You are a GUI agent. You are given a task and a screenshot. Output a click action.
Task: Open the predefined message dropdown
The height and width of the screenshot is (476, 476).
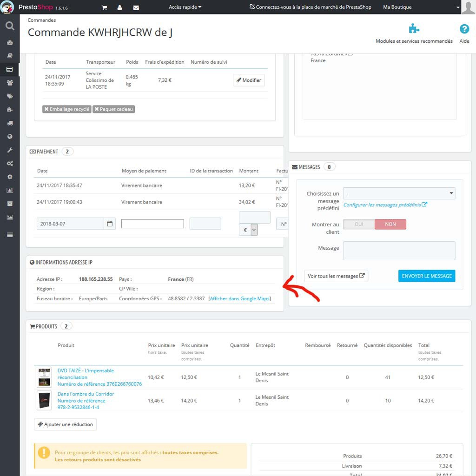coord(400,193)
